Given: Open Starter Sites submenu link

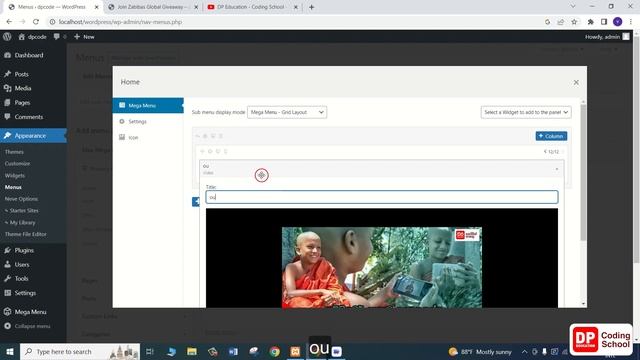Looking at the screenshot, I should pyautogui.click(x=22, y=211).
